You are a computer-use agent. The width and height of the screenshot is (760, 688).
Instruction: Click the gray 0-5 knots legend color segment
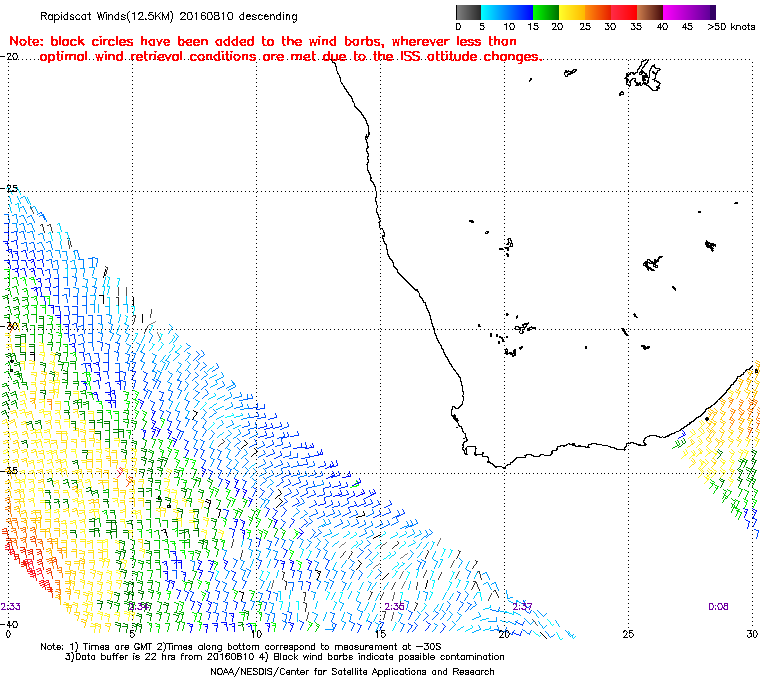469,12
